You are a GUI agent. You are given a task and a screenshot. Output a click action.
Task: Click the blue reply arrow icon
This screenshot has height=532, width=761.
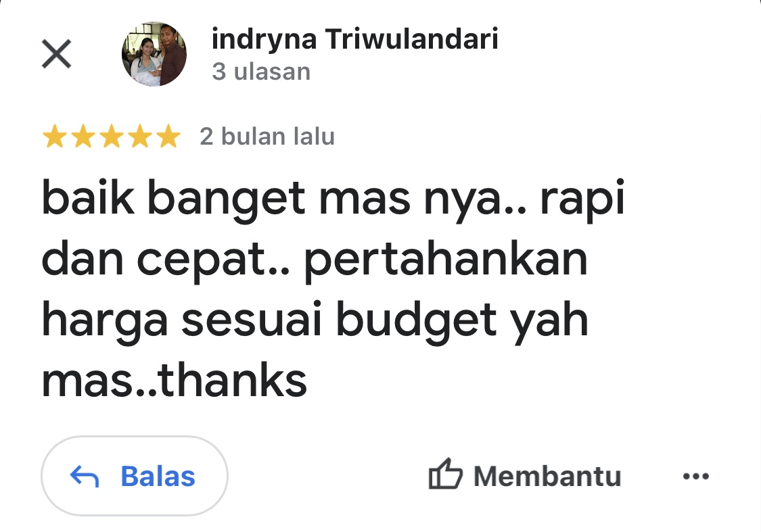[x=85, y=476]
